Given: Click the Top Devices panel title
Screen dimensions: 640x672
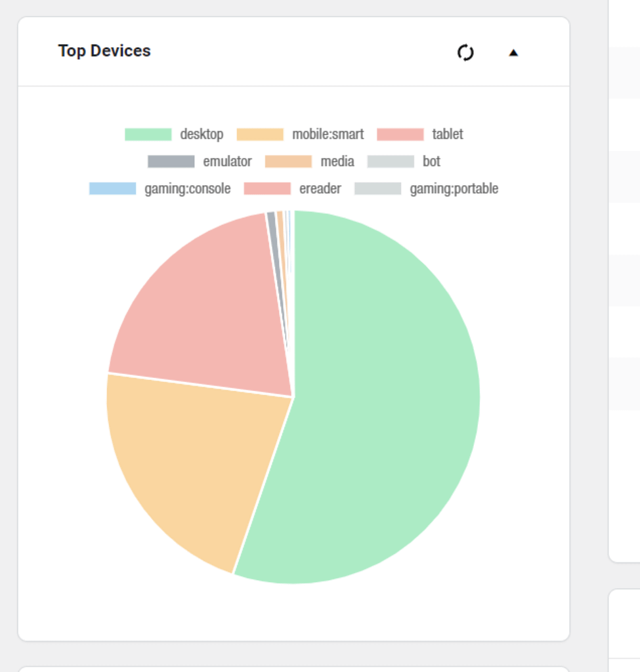Looking at the screenshot, I should pyautogui.click(x=104, y=51).
